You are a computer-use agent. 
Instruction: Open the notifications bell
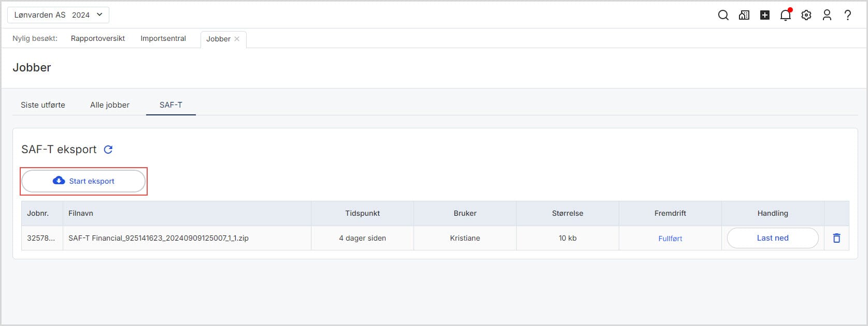tap(786, 15)
